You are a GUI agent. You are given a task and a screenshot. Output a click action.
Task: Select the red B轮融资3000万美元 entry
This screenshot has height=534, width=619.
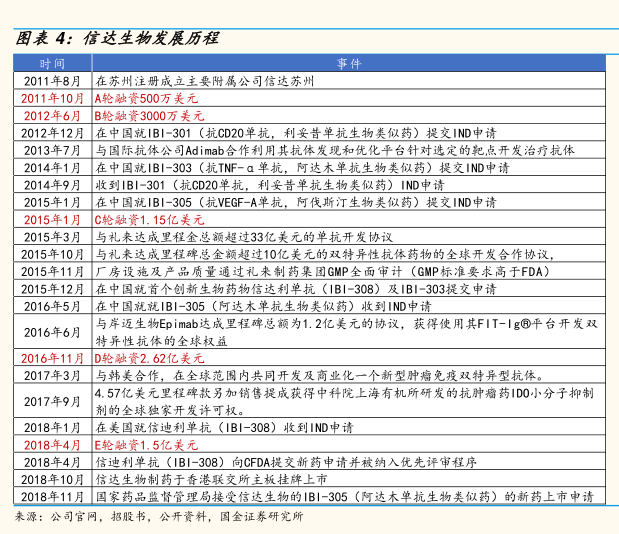tap(150, 115)
